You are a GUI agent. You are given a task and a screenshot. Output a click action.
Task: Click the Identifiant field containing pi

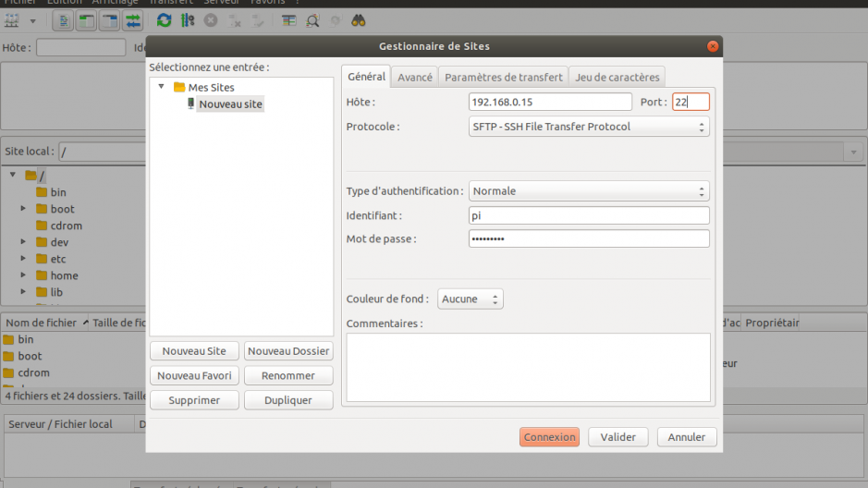point(589,215)
